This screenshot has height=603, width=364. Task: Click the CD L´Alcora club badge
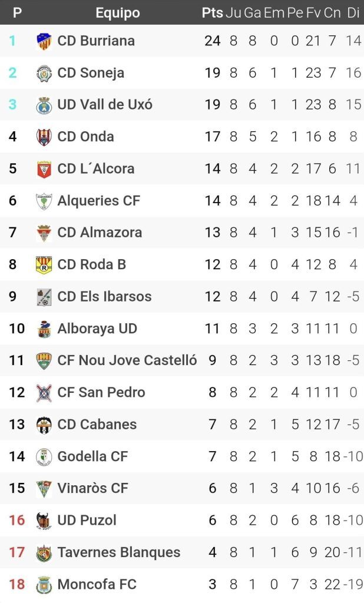click(44, 169)
